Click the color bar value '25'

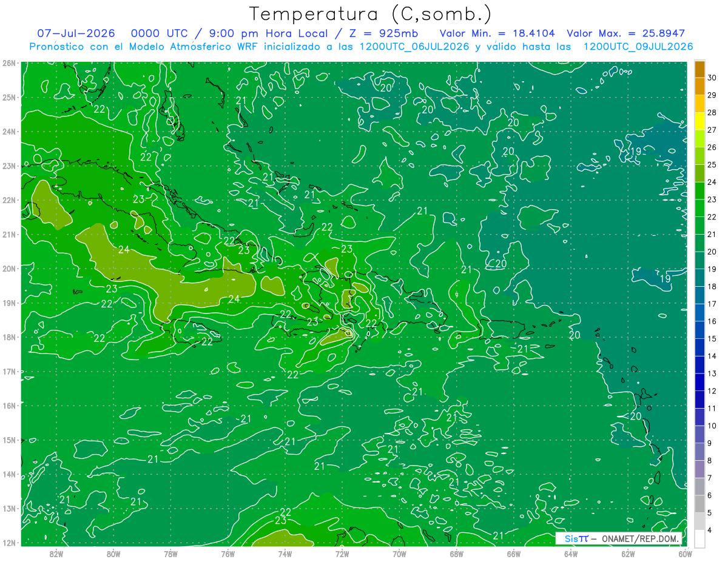712,165
